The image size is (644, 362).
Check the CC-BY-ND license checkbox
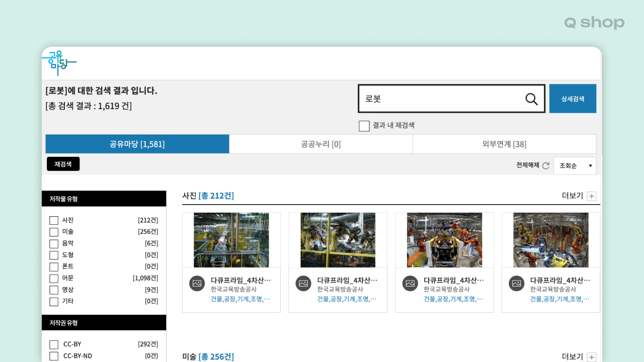point(54,356)
